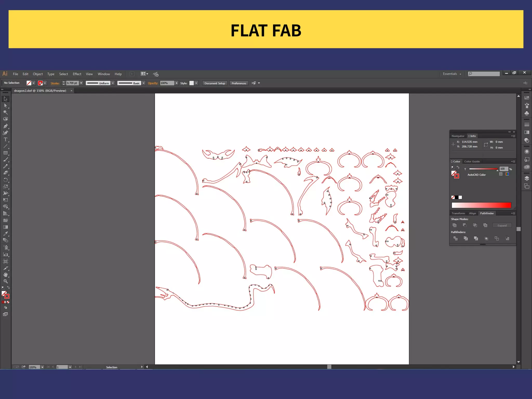This screenshot has width=532, height=399.
Task: Select the Type tool
Action: click(5, 139)
